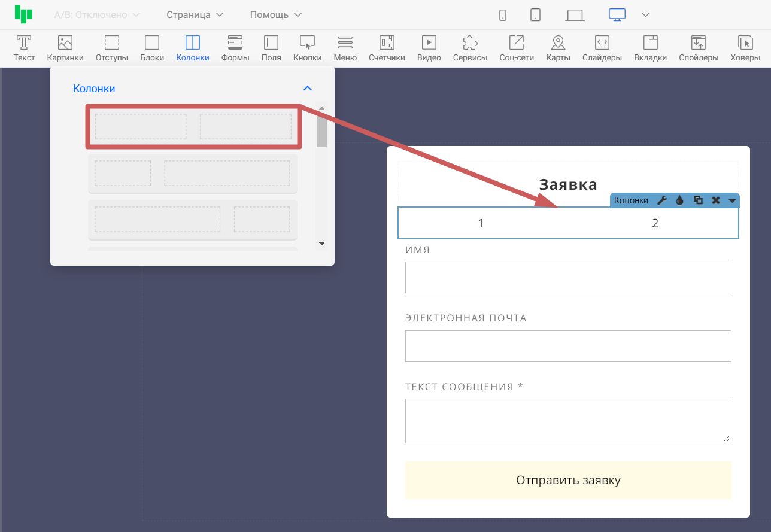The width and height of the screenshot is (771, 532).
Task: Switch to tablet preview mode
Action: (536, 15)
